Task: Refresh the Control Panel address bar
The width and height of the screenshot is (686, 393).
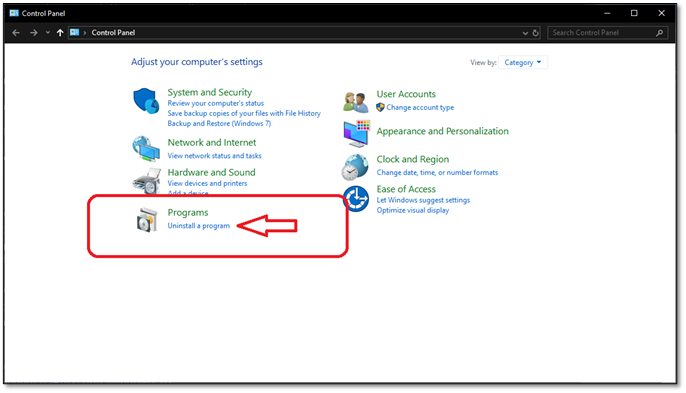Action: 536,33
